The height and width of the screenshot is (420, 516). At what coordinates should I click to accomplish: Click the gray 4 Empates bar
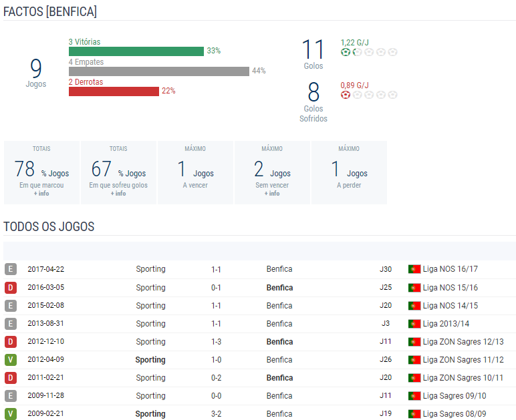point(159,71)
